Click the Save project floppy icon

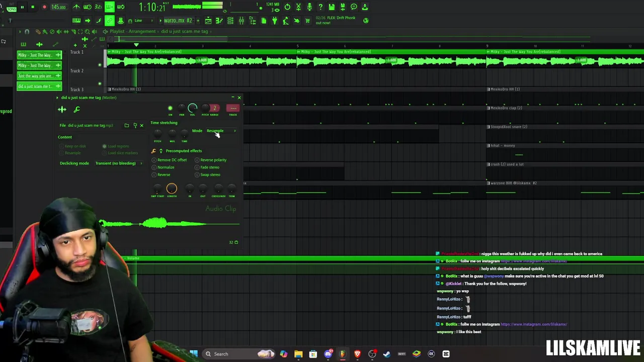tap(332, 7)
